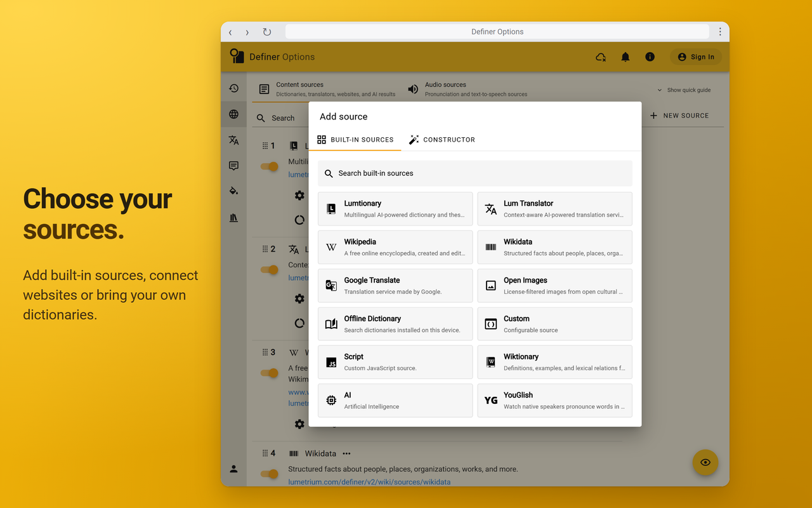Switch to the Constructor tab

pos(442,140)
